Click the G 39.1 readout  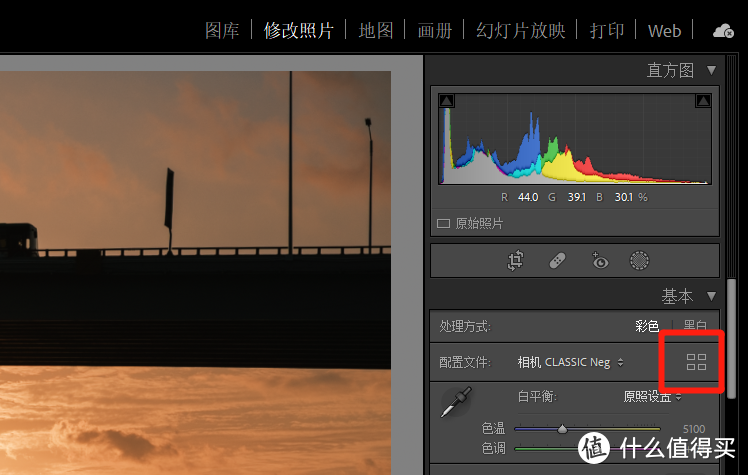(567, 197)
